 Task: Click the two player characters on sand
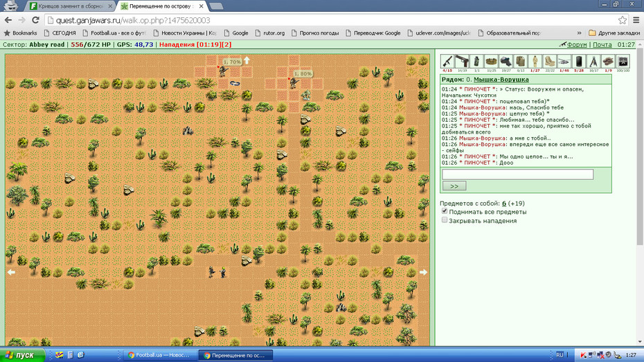217,272
